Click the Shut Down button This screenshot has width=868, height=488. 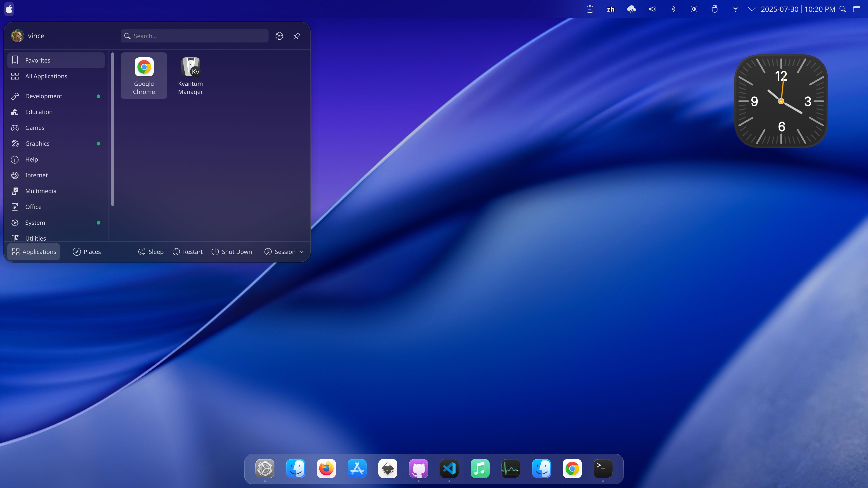(x=231, y=252)
